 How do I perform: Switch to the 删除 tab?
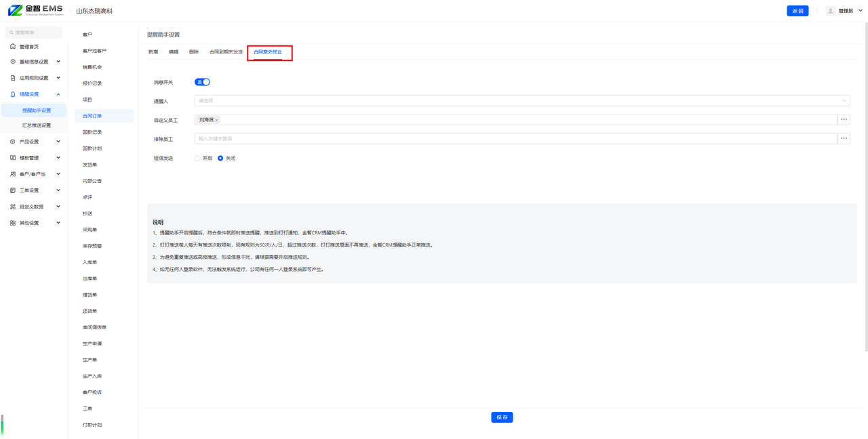click(x=194, y=52)
